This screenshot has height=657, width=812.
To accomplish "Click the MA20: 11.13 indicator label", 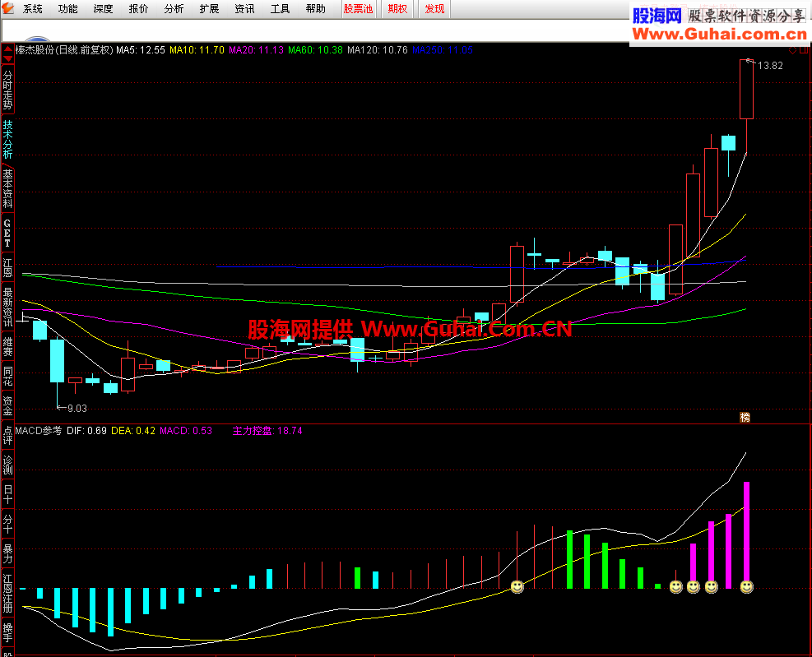I will (257, 50).
